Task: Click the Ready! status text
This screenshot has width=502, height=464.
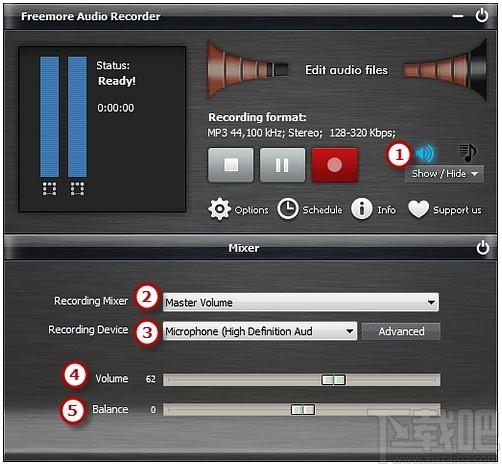Action: (x=117, y=81)
